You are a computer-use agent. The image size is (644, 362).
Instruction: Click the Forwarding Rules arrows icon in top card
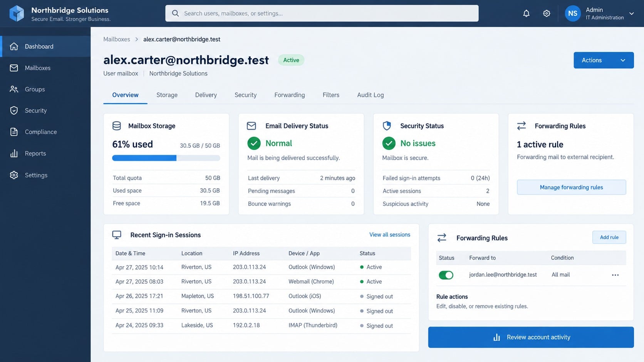tap(522, 126)
